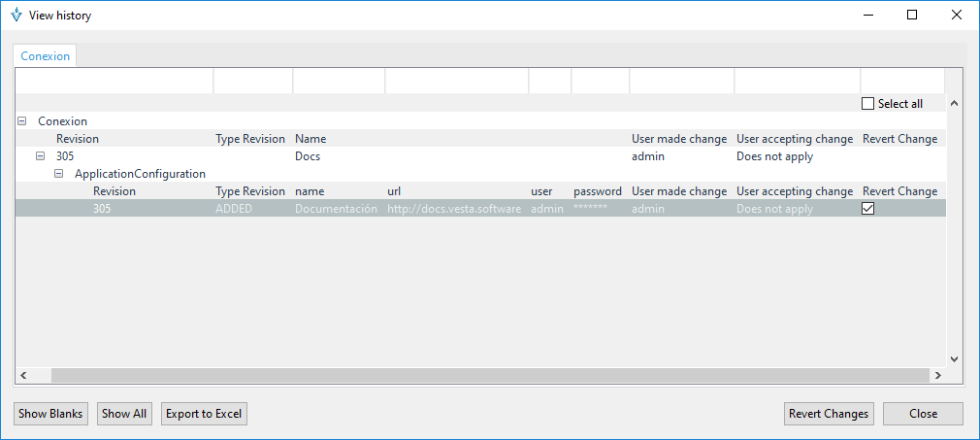Click the horizontal scrollbar right arrow
The width and height of the screenshot is (980, 440).
point(937,375)
